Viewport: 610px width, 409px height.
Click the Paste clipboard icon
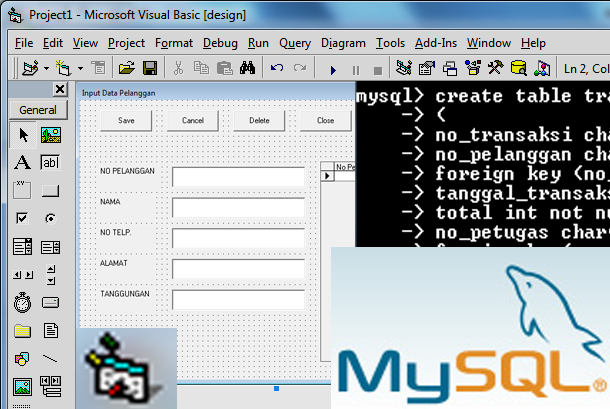click(224, 68)
